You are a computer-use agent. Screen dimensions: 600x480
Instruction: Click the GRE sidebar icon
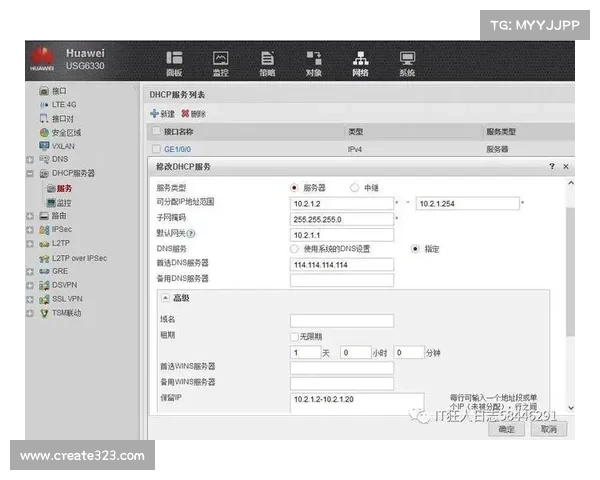44,271
